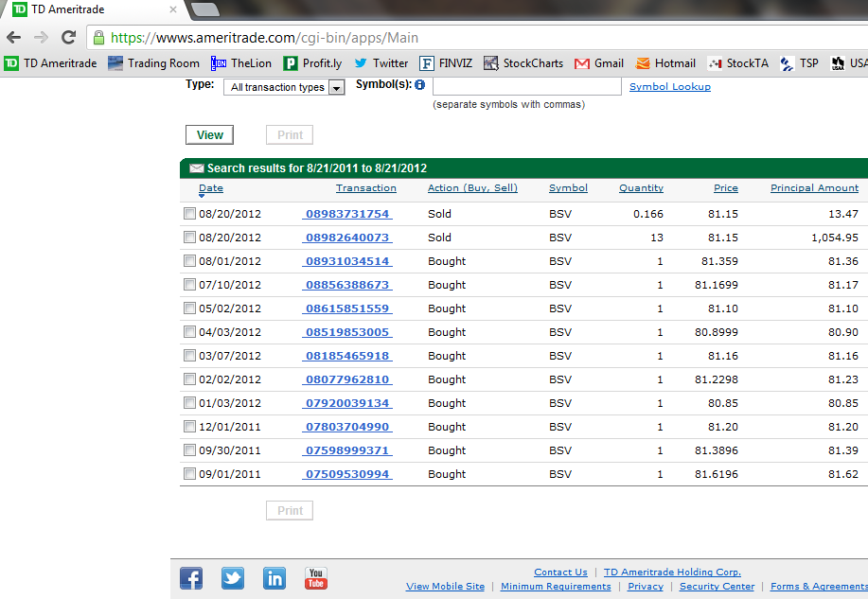The image size is (868, 599).
Task: Click the Print button below the table
Action: (x=290, y=510)
